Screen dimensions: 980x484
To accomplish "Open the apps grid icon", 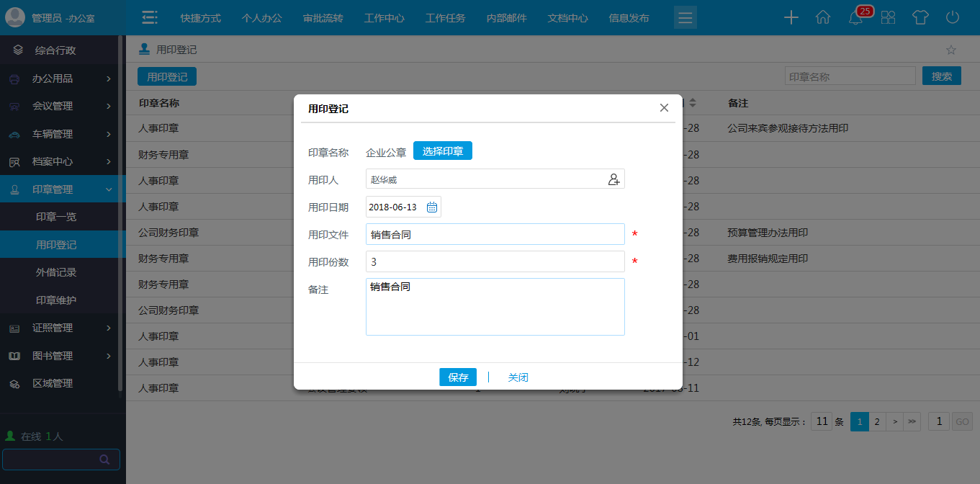I will [x=888, y=17].
